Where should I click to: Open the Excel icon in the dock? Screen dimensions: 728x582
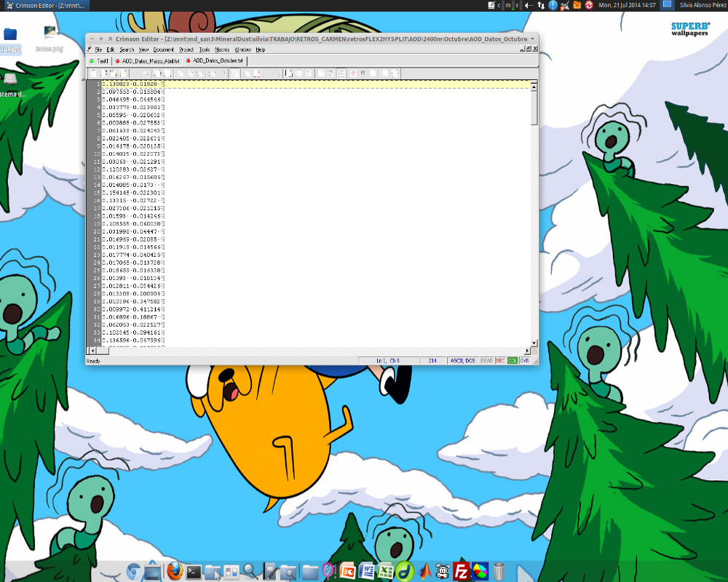385,571
